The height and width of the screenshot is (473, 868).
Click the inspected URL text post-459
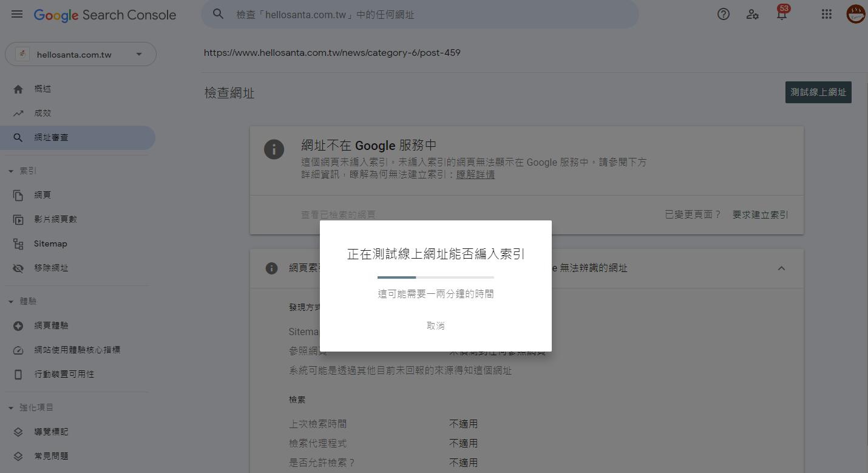(332, 53)
